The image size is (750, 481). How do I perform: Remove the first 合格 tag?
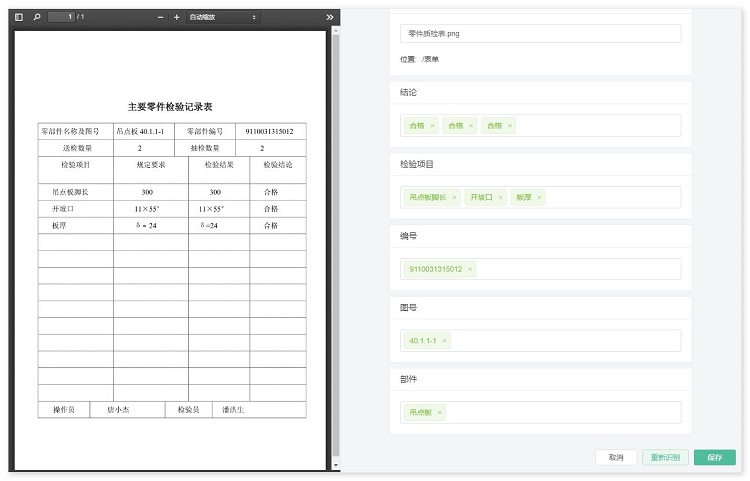click(x=432, y=126)
